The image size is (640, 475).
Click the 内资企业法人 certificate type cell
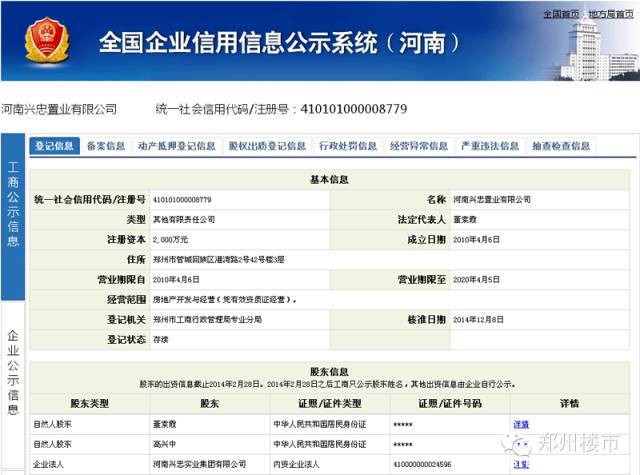[296, 464]
